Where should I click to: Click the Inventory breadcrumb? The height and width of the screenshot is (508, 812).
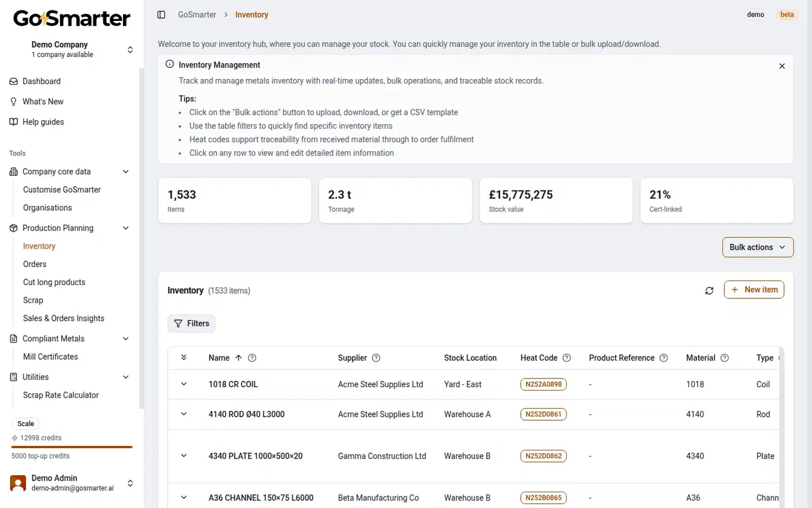252,15
